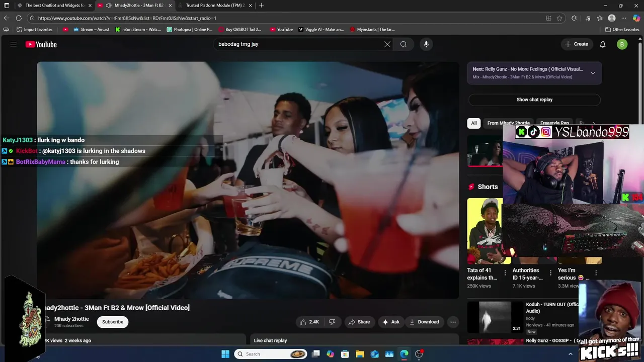Open Windows Start menu
Viewport: 644px width, 362px height.
click(x=225, y=354)
